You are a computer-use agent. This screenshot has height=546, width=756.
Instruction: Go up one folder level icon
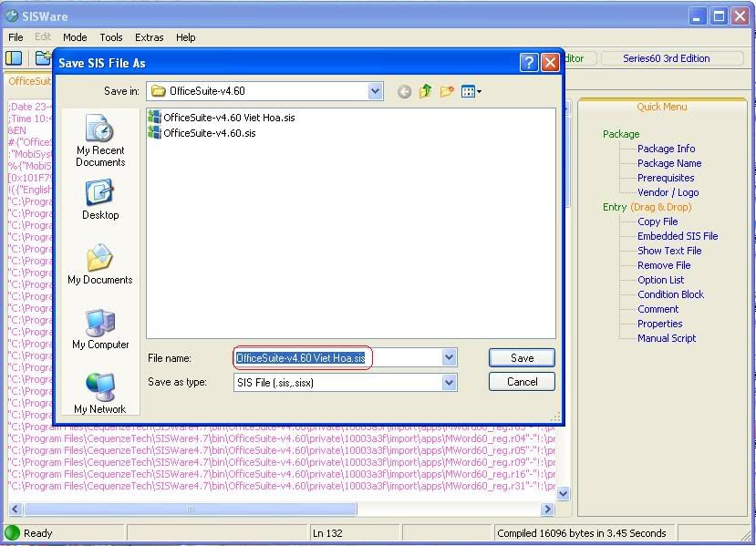425,91
